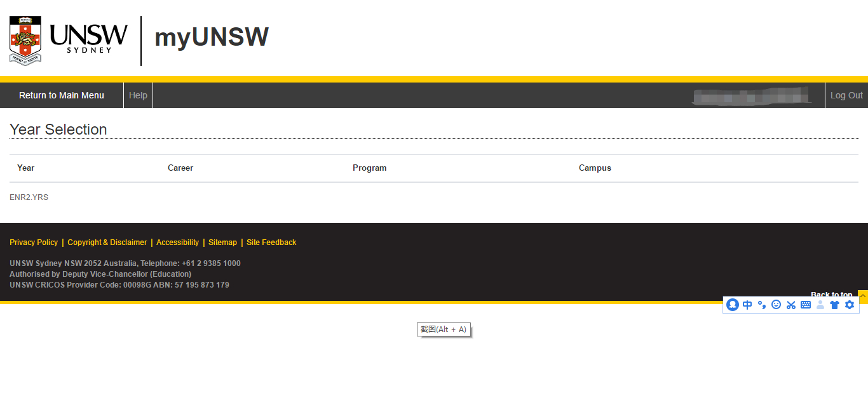Open the Sitemap link
This screenshot has height=405, width=868.
tap(222, 242)
